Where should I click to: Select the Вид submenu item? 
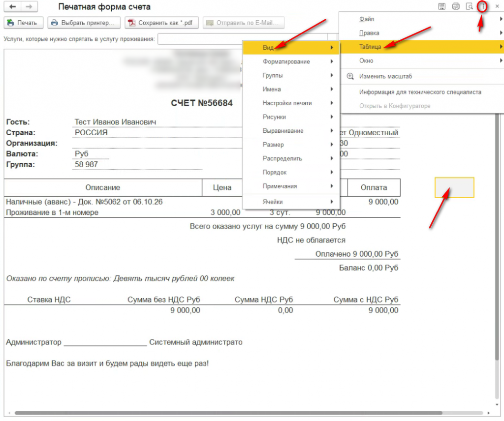(x=291, y=48)
